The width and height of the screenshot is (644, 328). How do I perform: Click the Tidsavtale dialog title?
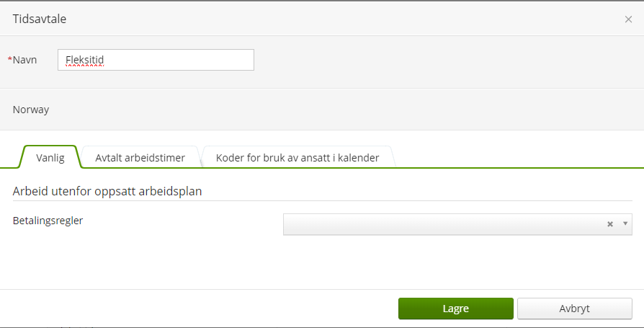click(x=40, y=19)
